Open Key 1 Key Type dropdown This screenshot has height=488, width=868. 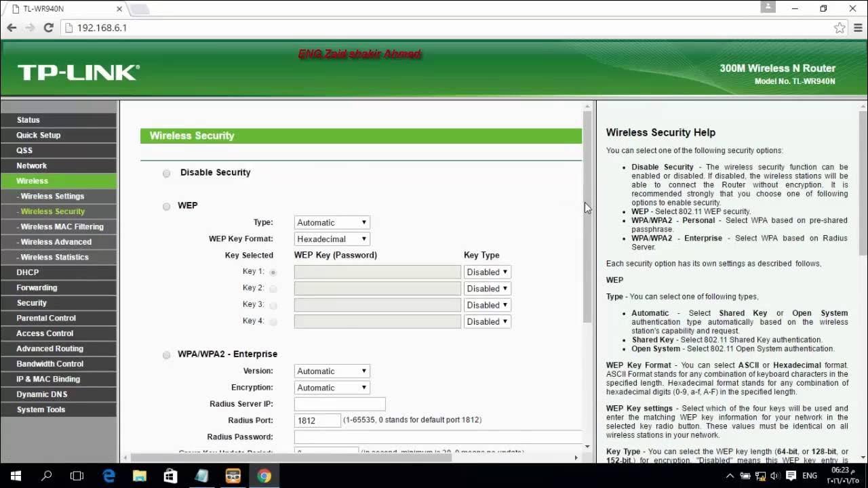pyautogui.click(x=487, y=272)
